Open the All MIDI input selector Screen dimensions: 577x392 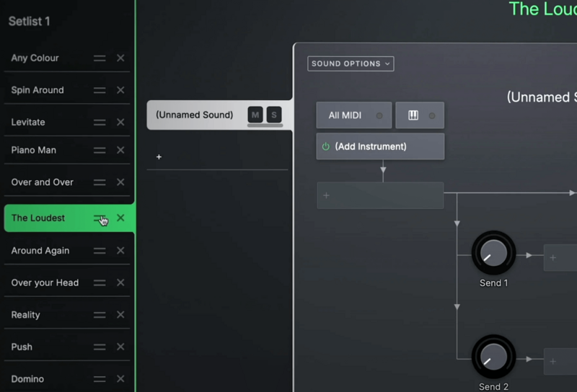pos(353,115)
